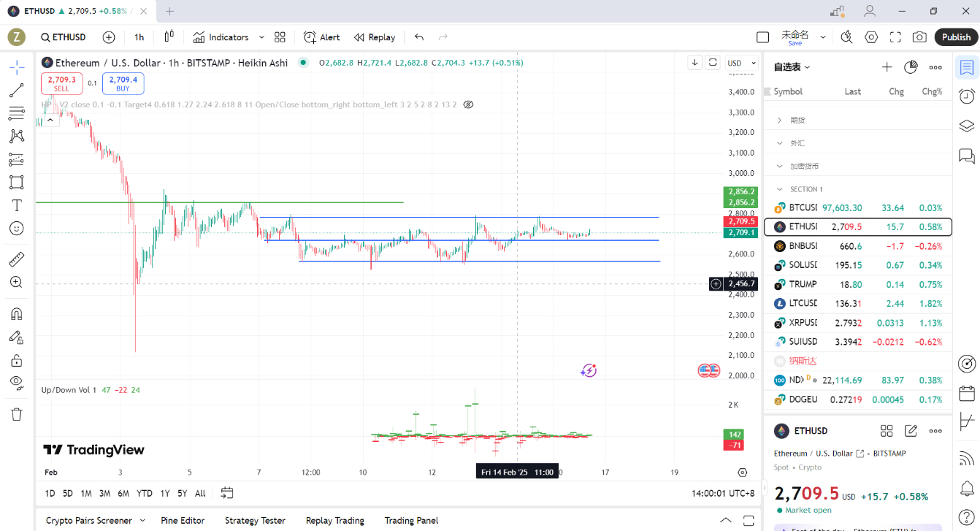This screenshot has height=531, width=980.
Task: Open the forecasting and measurement position tools
Action: coord(16,158)
